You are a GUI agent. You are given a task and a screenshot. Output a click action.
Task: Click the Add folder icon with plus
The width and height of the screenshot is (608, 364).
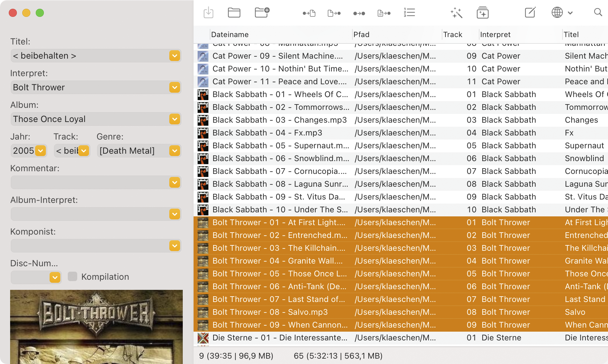262,12
